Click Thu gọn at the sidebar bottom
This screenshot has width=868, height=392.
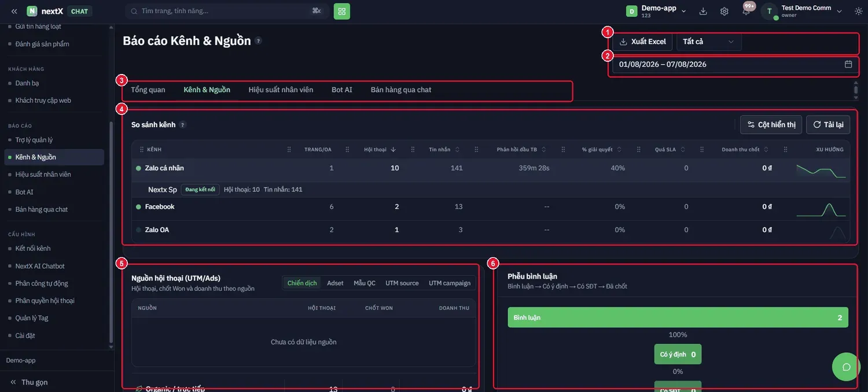click(29, 382)
